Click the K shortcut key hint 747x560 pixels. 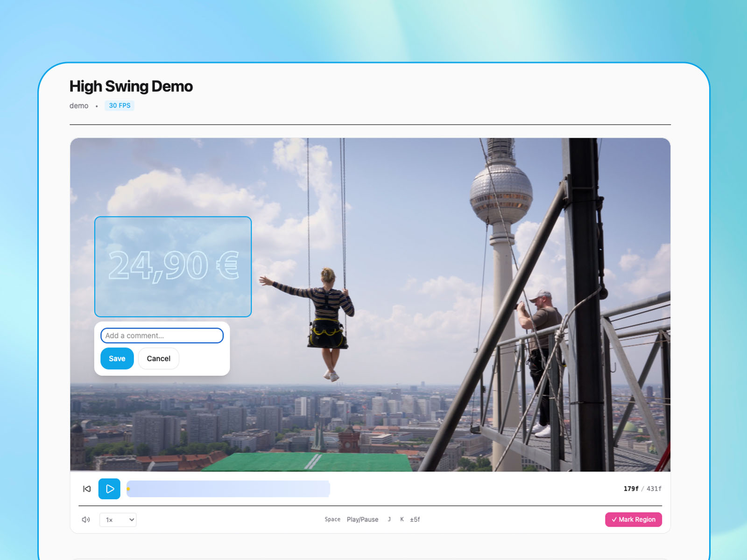(402, 519)
